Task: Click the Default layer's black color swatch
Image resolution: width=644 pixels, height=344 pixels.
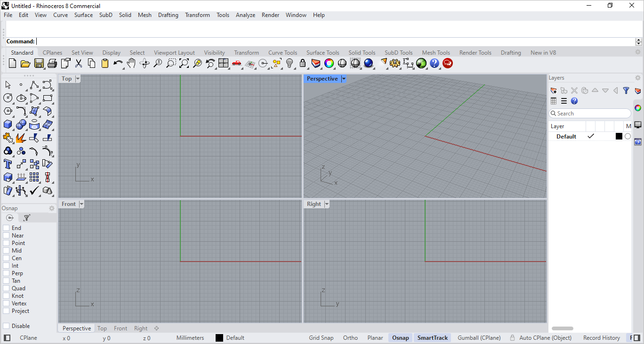Action: pos(619,137)
